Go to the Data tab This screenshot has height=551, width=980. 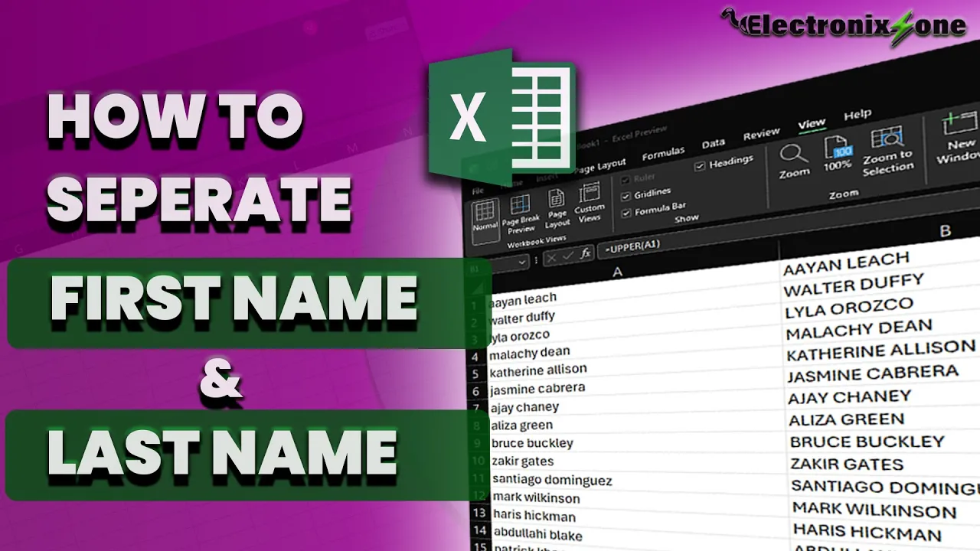713,144
